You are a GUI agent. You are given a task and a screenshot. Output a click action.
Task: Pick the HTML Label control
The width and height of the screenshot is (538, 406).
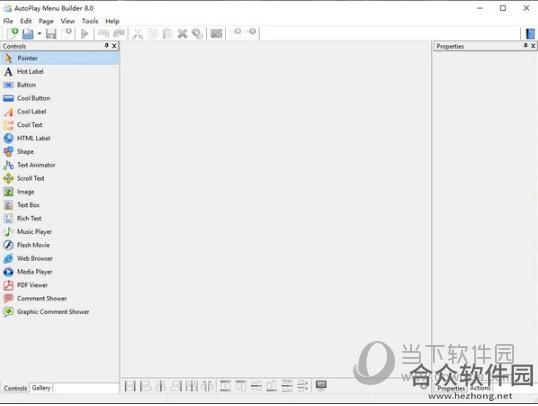[x=60, y=138]
